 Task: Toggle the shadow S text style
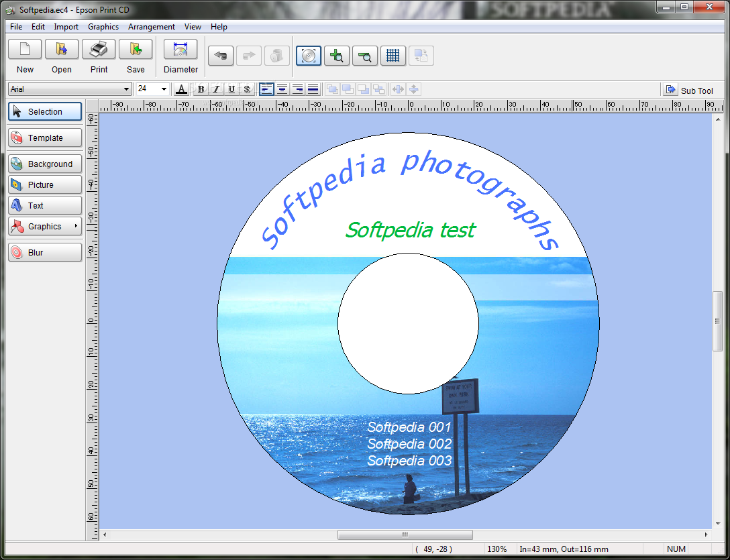[x=247, y=89]
